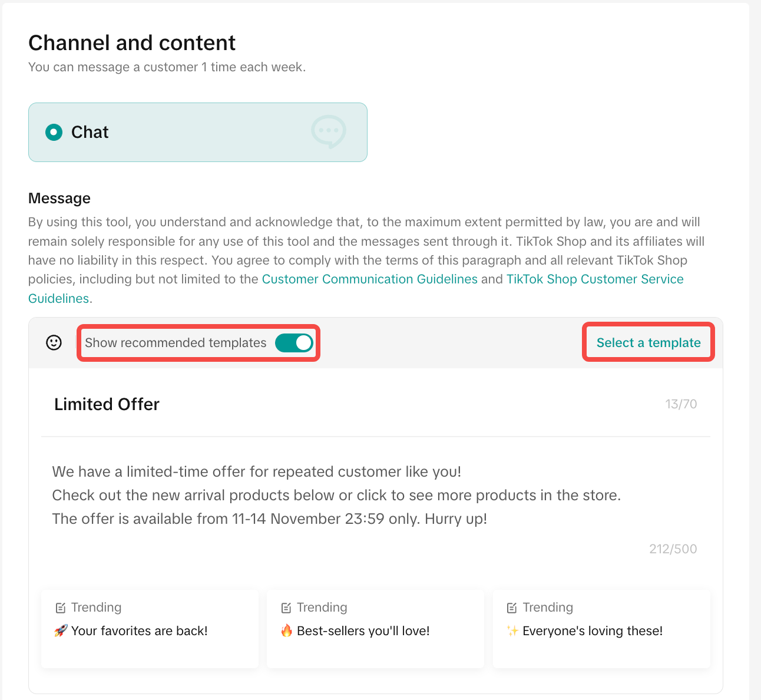Select the Chat channel radio button

coord(54,132)
